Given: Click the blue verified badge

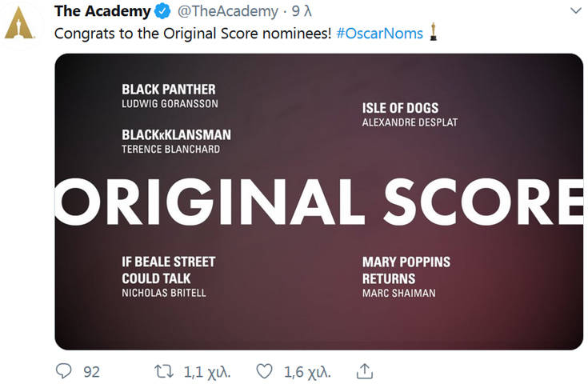Looking at the screenshot, I should (x=162, y=12).
